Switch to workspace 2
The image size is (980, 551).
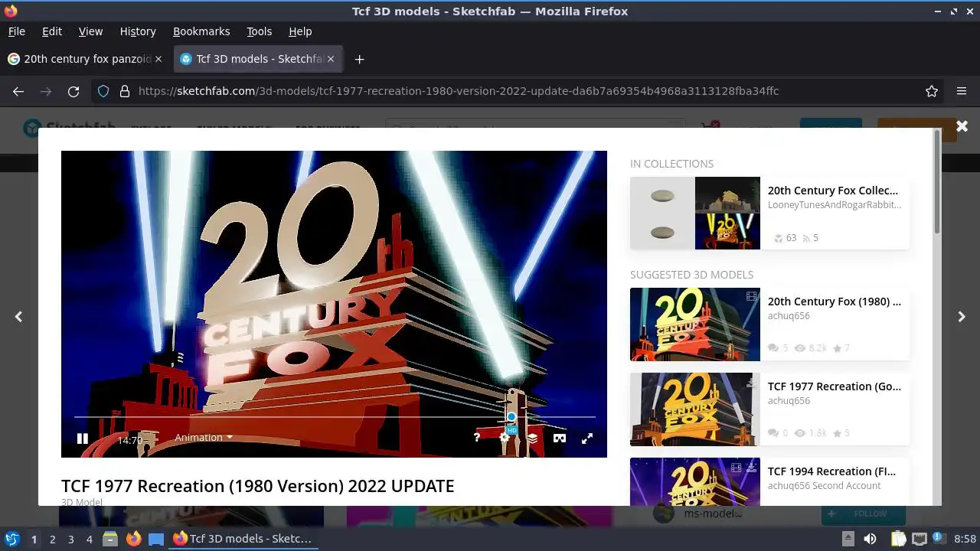[x=52, y=539]
